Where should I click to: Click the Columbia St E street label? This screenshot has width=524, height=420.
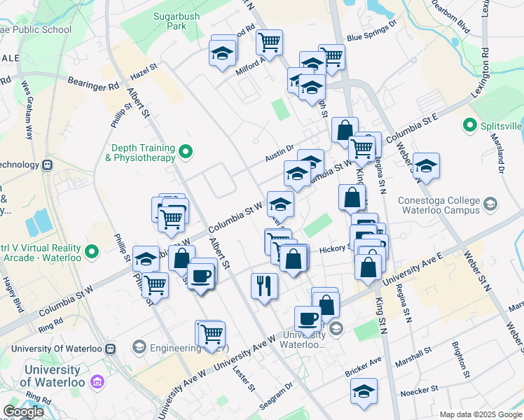click(412, 128)
